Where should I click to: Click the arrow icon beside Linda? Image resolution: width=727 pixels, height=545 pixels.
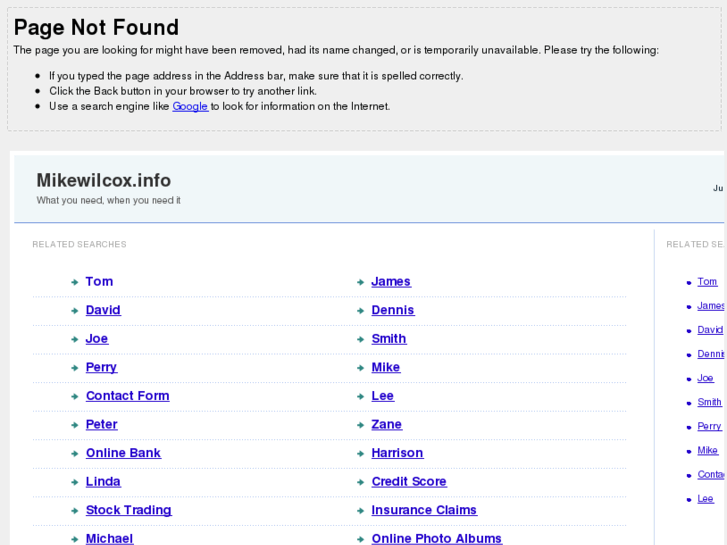75,482
